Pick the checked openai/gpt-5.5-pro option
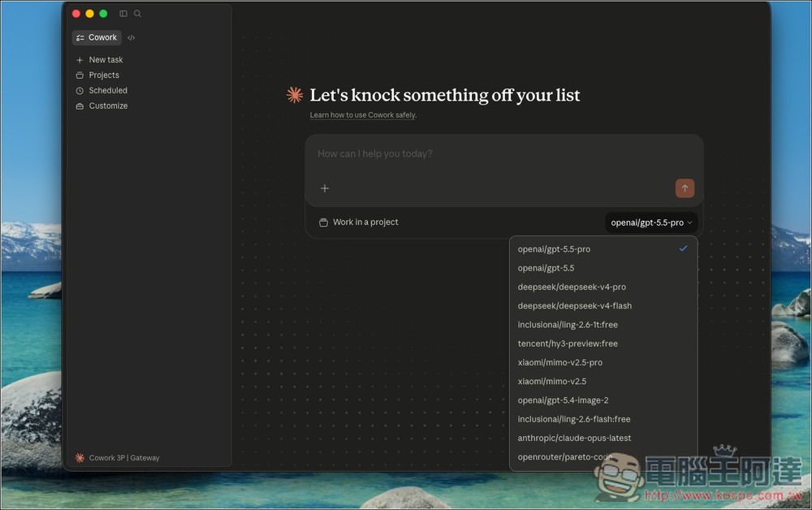 point(554,249)
